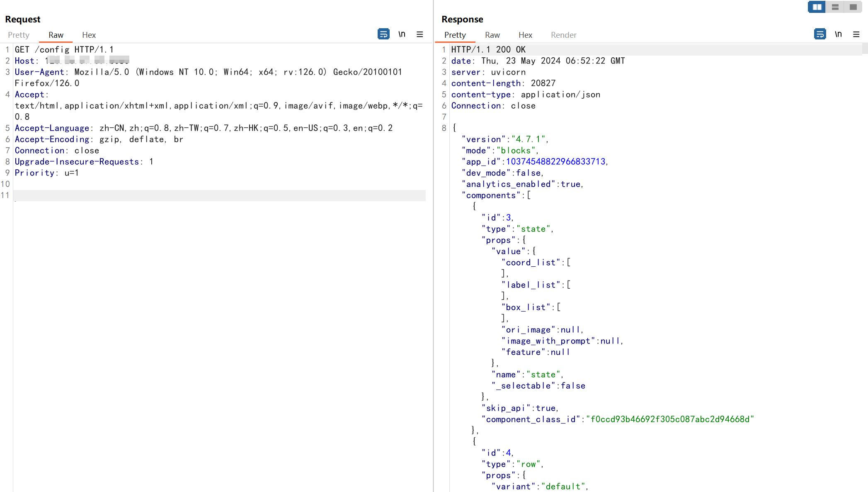Choose top-bottom split layout icon
Screen dimensions: 868x492
[x=835, y=7]
